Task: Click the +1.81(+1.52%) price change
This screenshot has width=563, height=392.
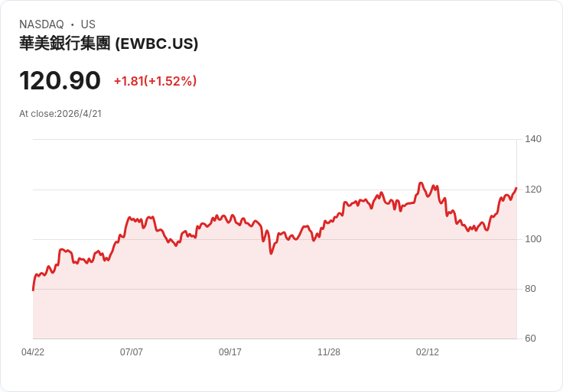Action: [x=155, y=81]
